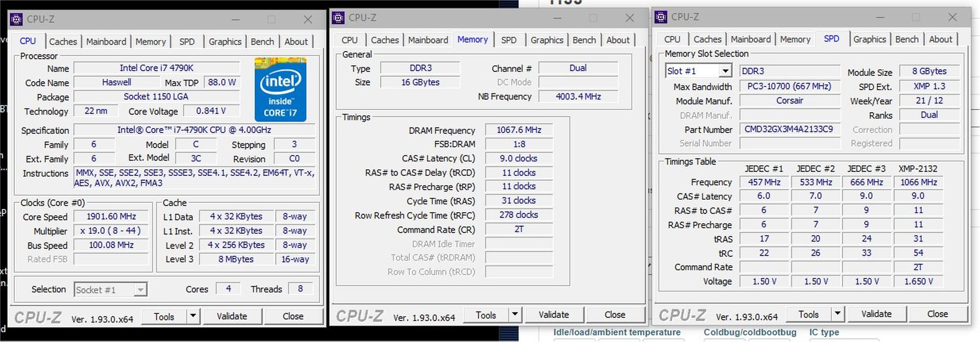Click Validate button in right SPD window

[x=876, y=314]
